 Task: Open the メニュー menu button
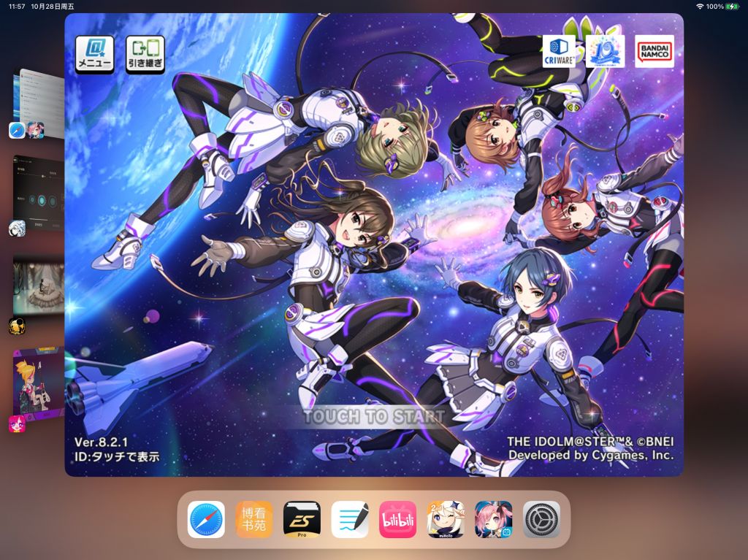coord(94,54)
